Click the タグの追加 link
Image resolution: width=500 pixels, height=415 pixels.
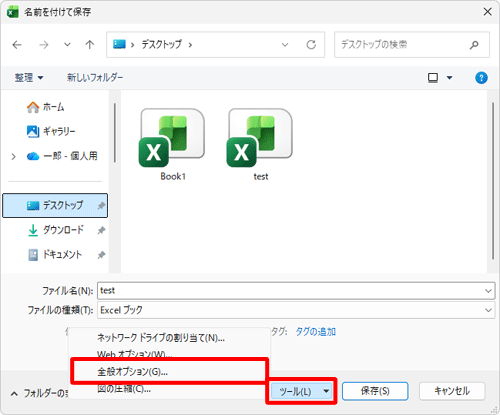[x=316, y=332]
